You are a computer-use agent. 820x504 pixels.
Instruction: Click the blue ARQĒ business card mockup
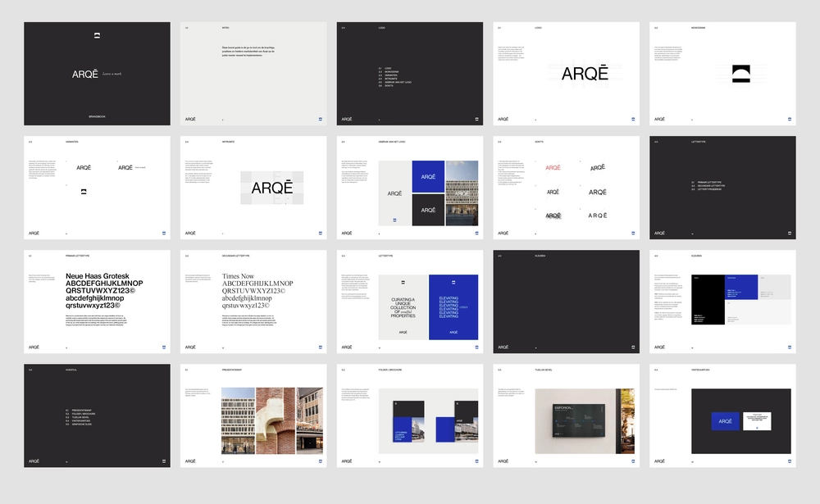pos(725,421)
